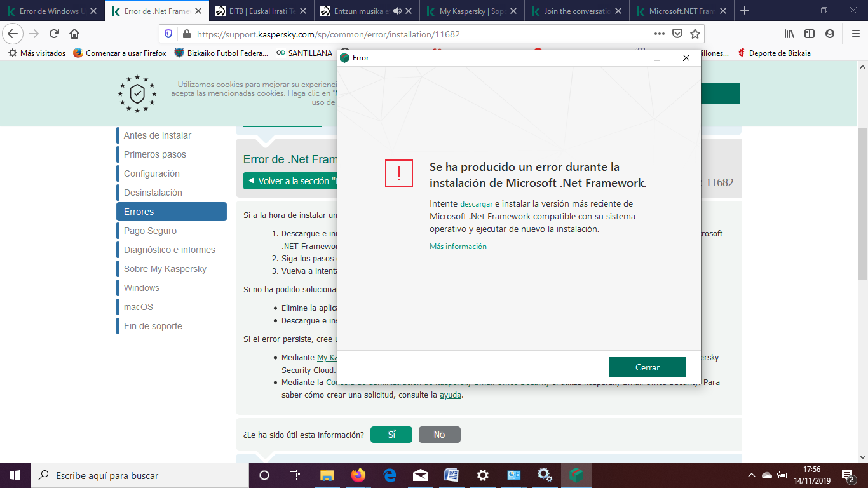This screenshot has height=488, width=868.
Task: Open the Firefox home page
Action: [74, 34]
